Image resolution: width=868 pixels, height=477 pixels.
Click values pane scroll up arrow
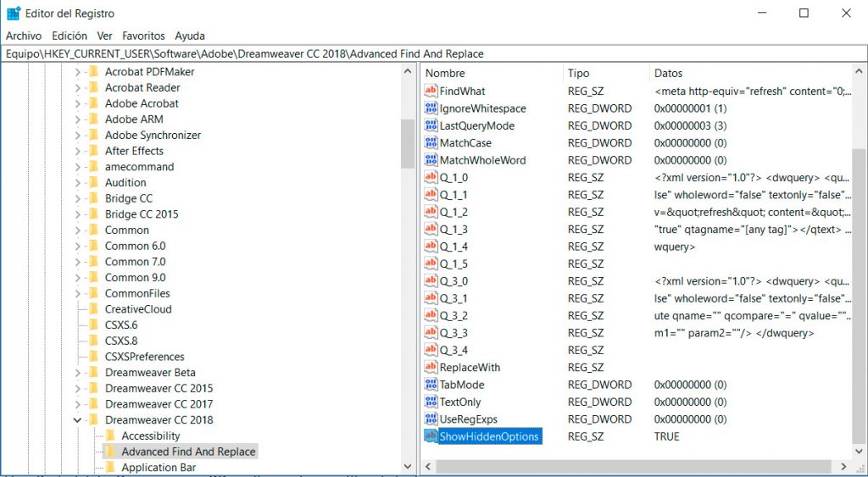tap(860, 72)
